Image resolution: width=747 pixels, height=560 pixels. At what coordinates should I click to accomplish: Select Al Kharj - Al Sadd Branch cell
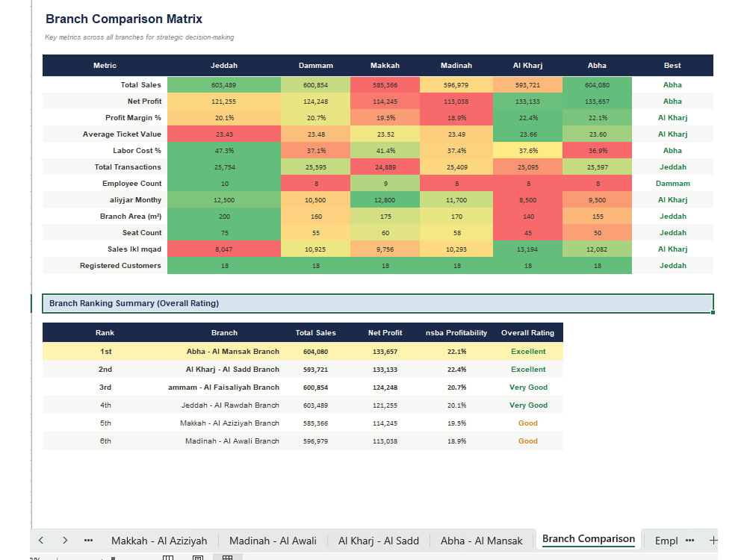click(224, 370)
